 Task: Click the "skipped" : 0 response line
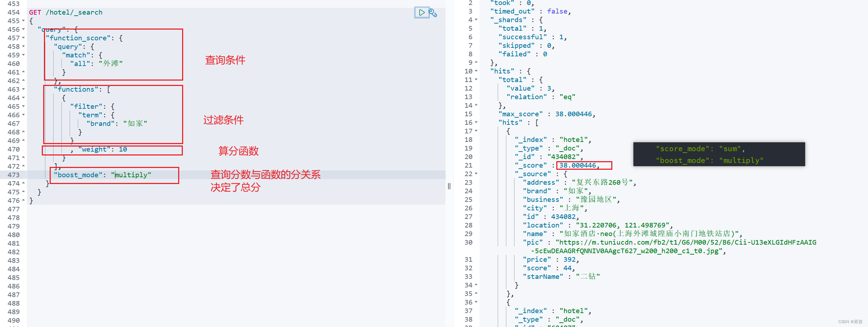[526, 46]
